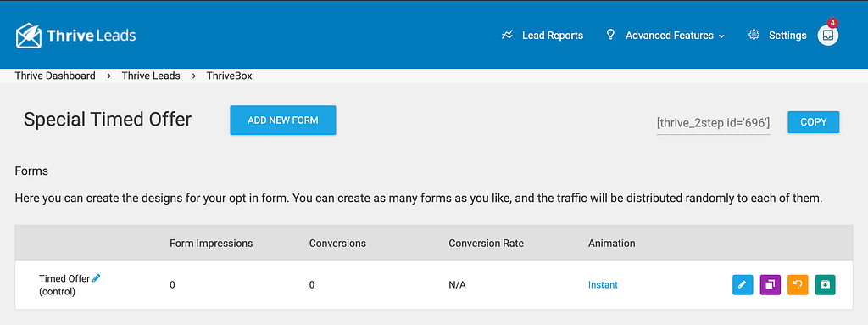The width and height of the screenshot is (868, 325).
Task: Click the Thrive Leads envelope logo
Action: [29, 36]
